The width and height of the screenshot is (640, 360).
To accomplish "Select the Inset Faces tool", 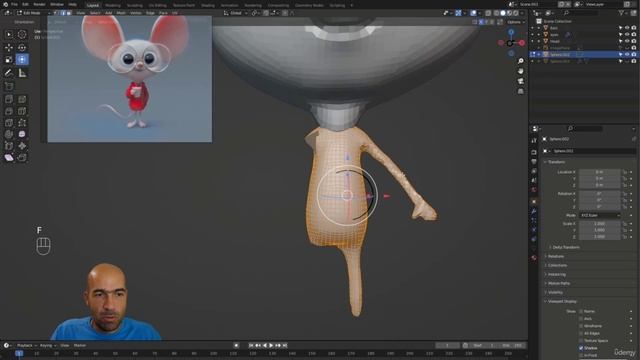I will pyautogui.click(x=22, y=99).
